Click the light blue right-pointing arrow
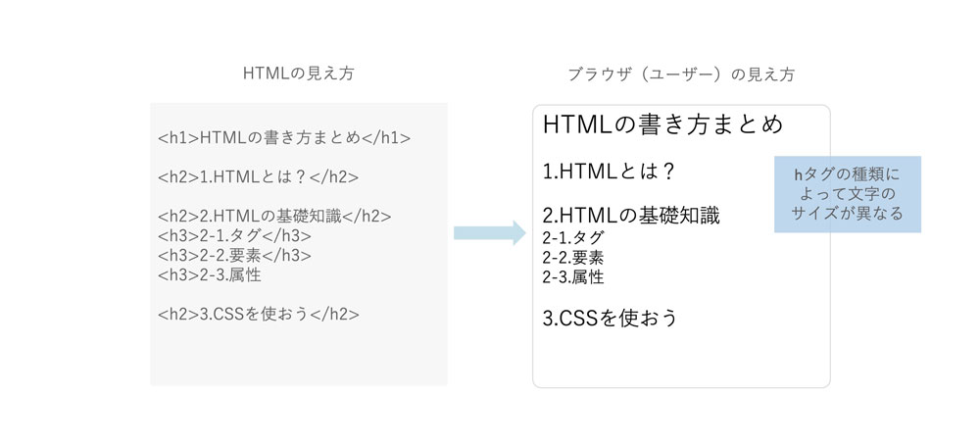 click(x=490, y=232)
